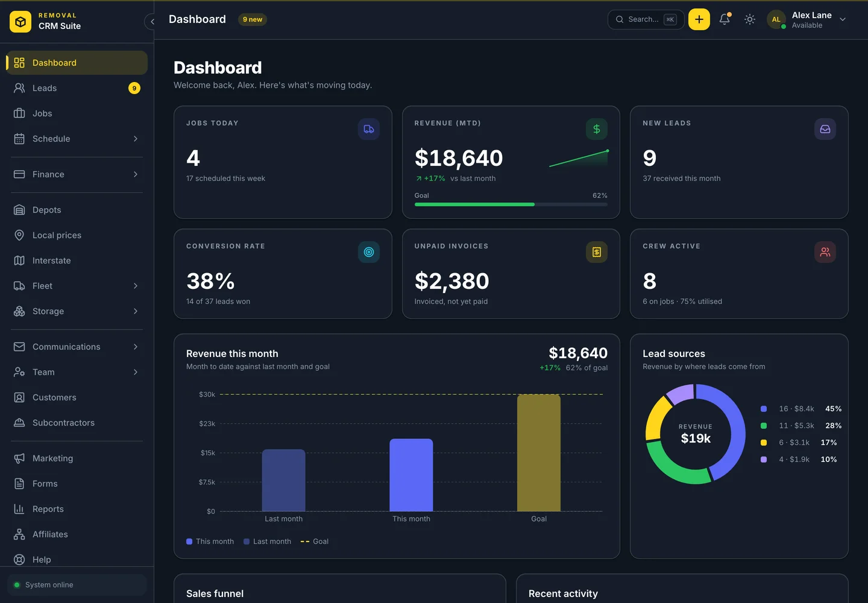
Task: Expand the Schedule submenu chevron
Action: 136,139
